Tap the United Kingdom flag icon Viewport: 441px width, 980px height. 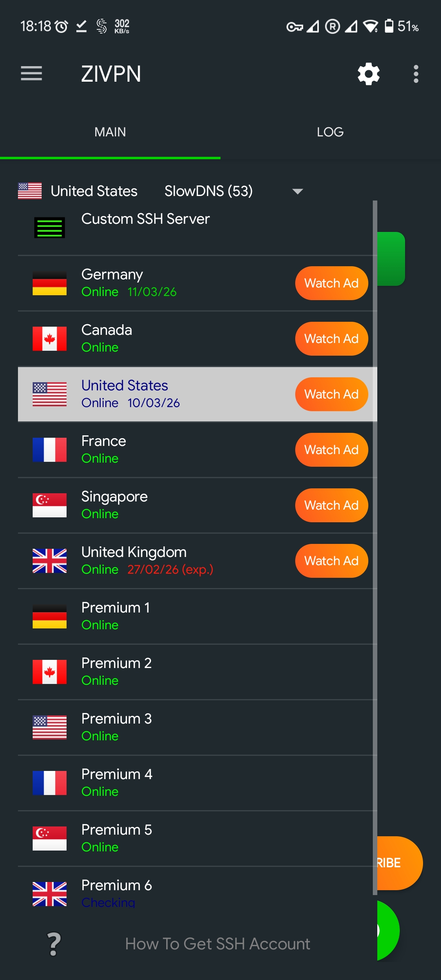pos(49,561)
